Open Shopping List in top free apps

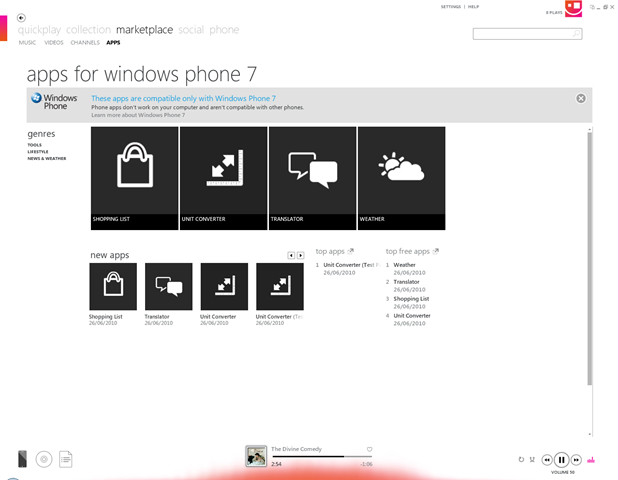click(x=411, y=299)
